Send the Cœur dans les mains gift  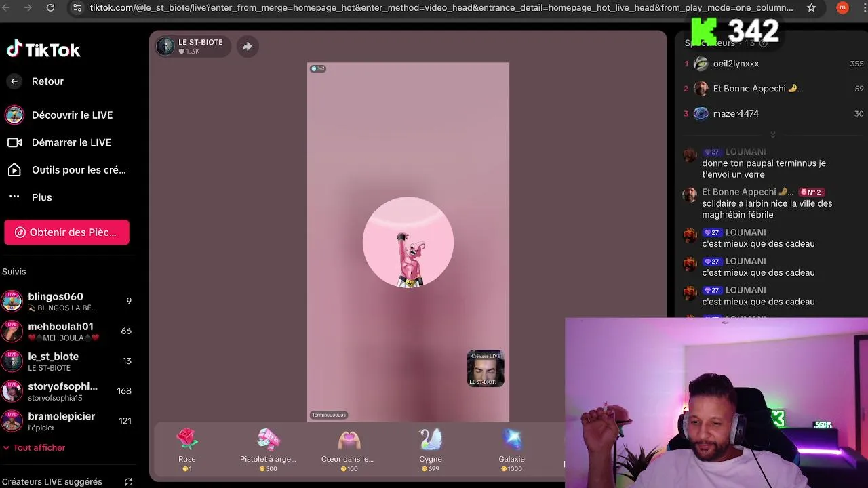click(348, 449)
